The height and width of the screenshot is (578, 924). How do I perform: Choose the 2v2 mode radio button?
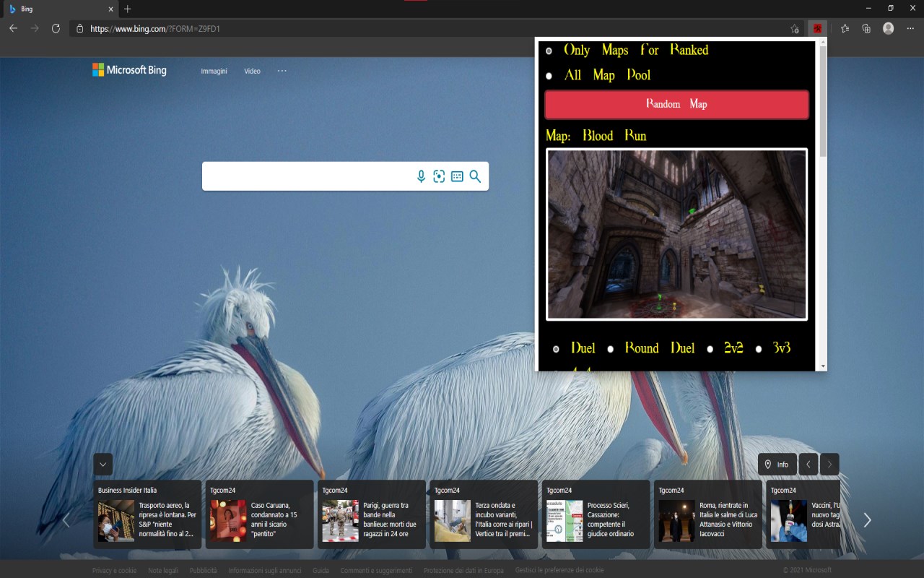(710, 349)
